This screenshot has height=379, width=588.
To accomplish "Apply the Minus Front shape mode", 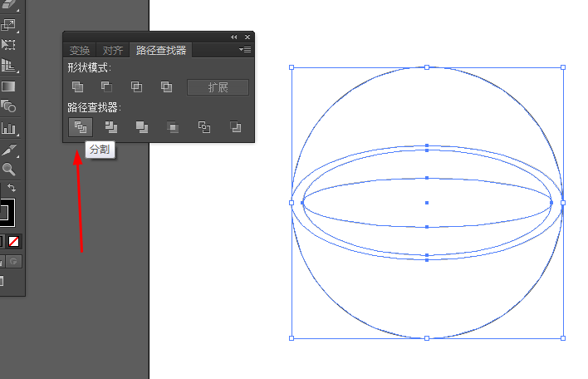I will pos(106,86).
